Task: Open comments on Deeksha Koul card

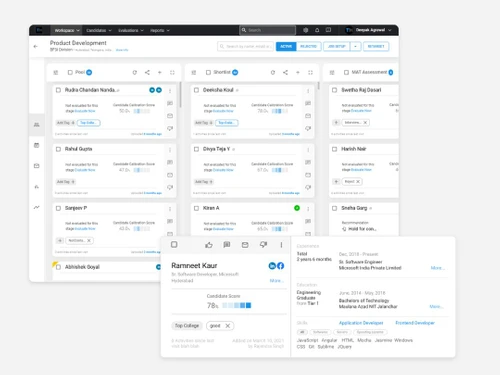Action: point(308,103)
